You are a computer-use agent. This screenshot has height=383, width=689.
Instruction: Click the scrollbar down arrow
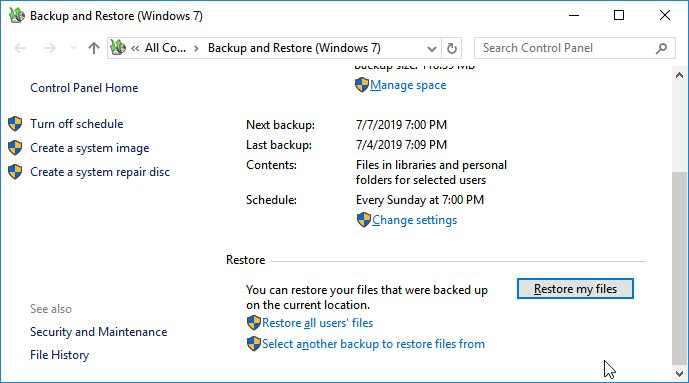(679, 373)
